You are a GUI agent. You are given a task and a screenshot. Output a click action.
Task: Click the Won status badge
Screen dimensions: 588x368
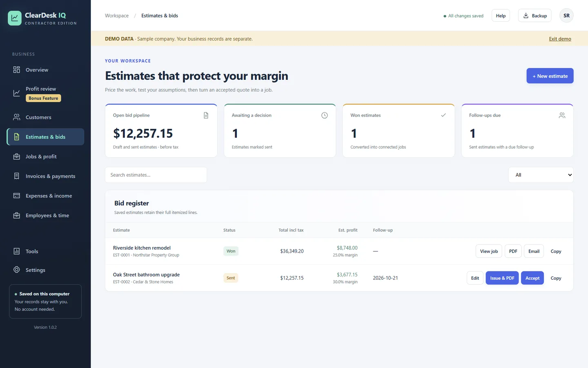coord(231,251)
